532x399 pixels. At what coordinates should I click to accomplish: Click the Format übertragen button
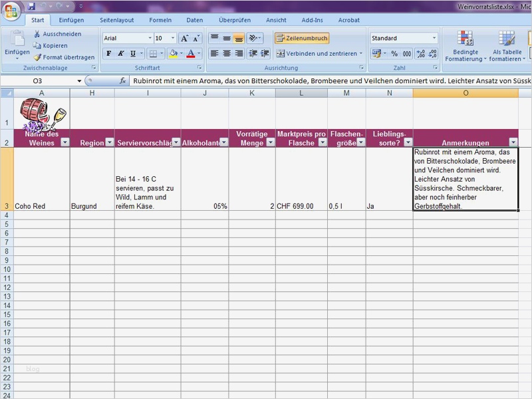(64, 57)
